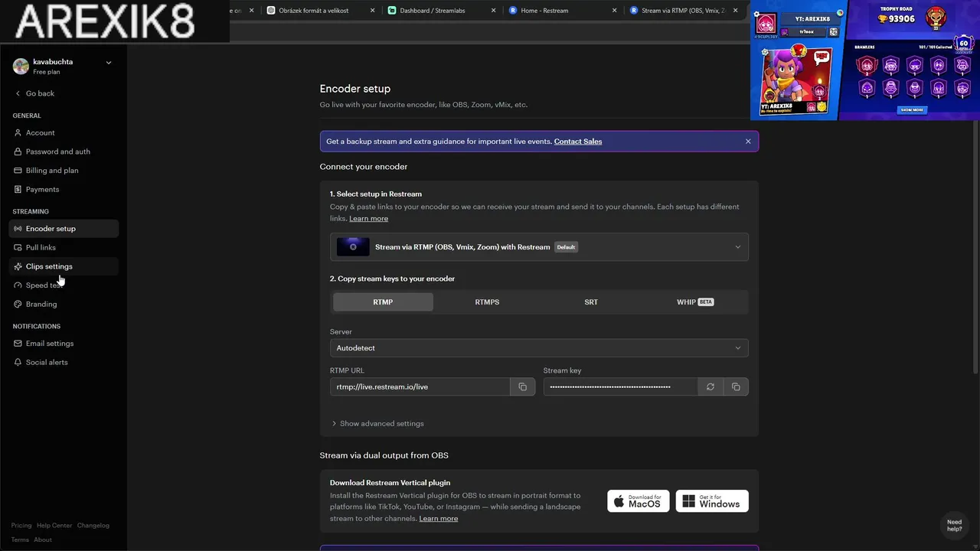Click the Terms footer link
This screenshot has width=980, height=551.
[x=20, y=540]
